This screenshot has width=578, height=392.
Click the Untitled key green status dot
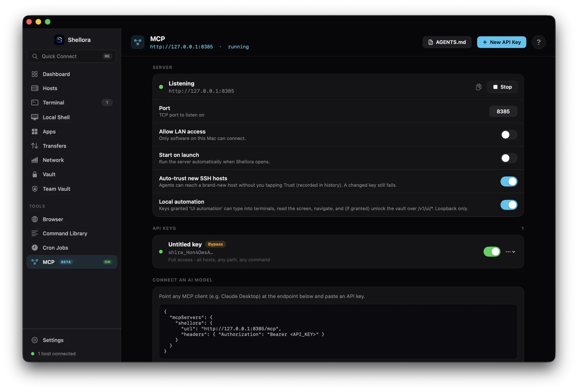(x=161, y=252)
